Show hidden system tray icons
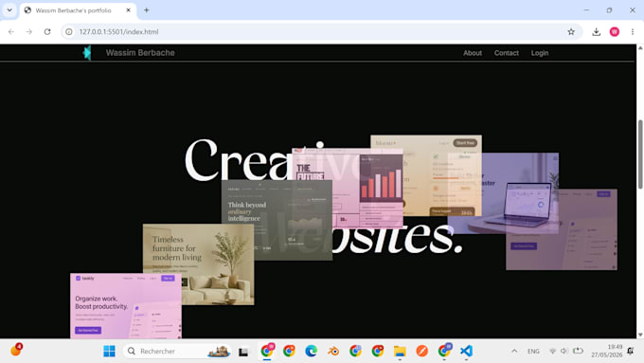644x363 pixels. [514, 351]
